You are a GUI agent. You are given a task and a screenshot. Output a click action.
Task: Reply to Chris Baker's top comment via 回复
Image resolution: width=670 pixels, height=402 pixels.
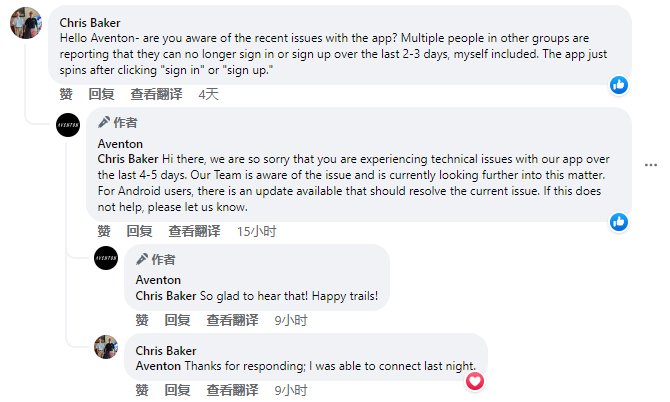[101, 94]
